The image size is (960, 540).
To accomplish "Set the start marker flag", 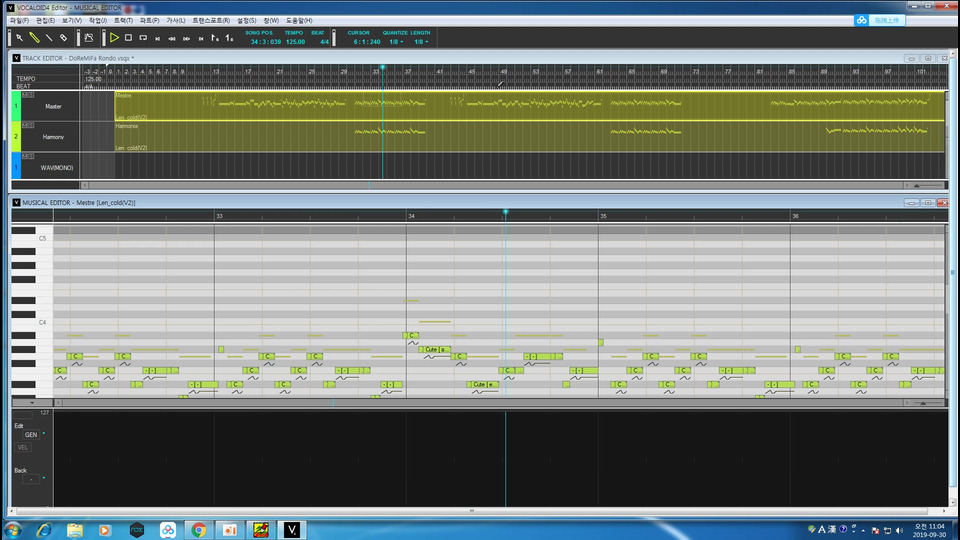I will 215,38.
